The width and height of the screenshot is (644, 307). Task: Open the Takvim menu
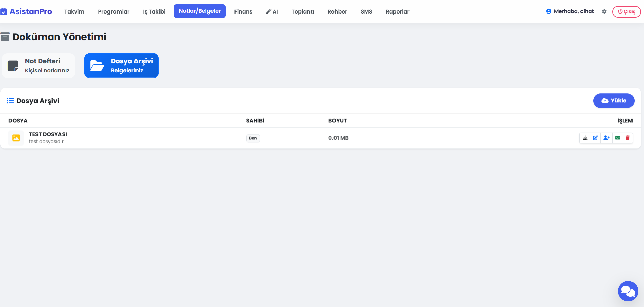[x=74, y=11]
